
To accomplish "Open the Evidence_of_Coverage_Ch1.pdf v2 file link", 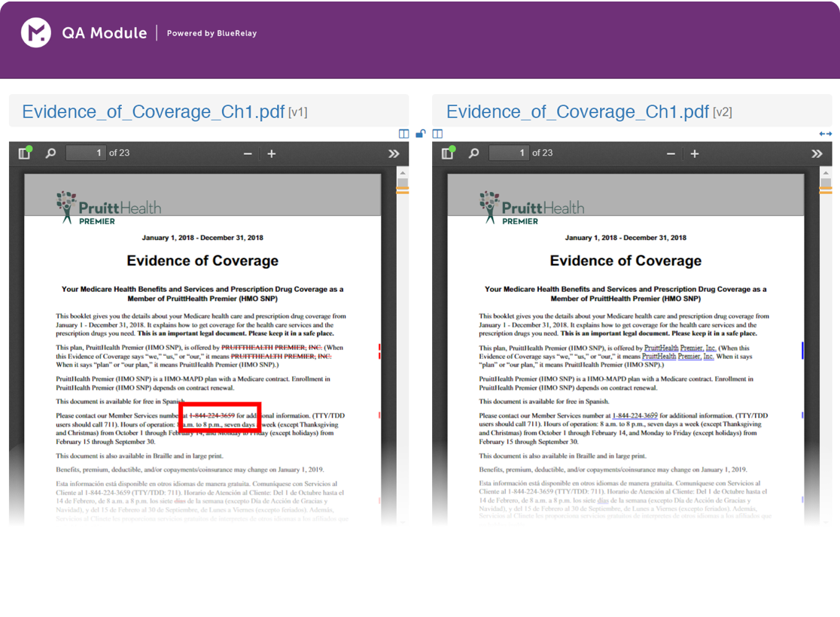I will tap(577, 111).
